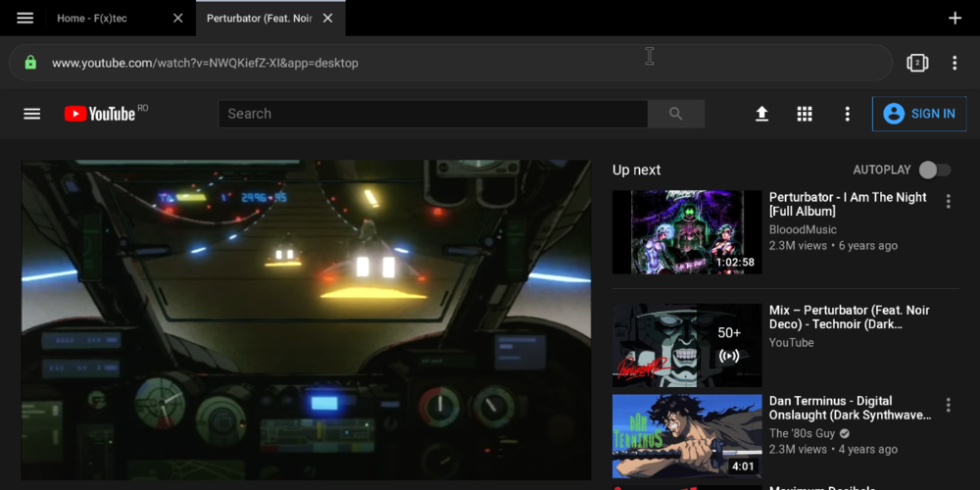Open the YouTube guide sidebar menu
Image resolution: width=980 pixels, height=490 pixels.
(32, 114)
